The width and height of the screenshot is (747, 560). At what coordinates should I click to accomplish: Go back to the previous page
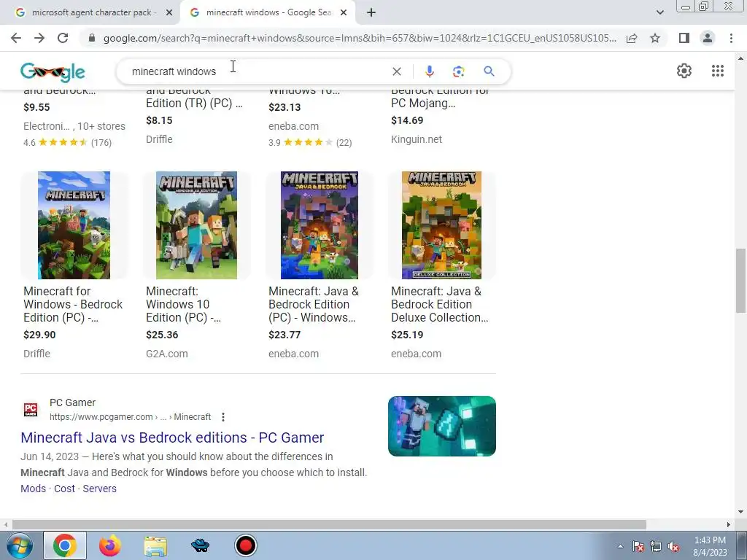click(x=16, y=38)
